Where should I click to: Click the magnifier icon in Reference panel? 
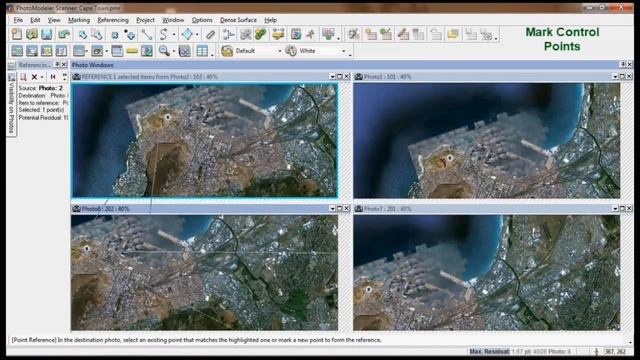point(23,77)
